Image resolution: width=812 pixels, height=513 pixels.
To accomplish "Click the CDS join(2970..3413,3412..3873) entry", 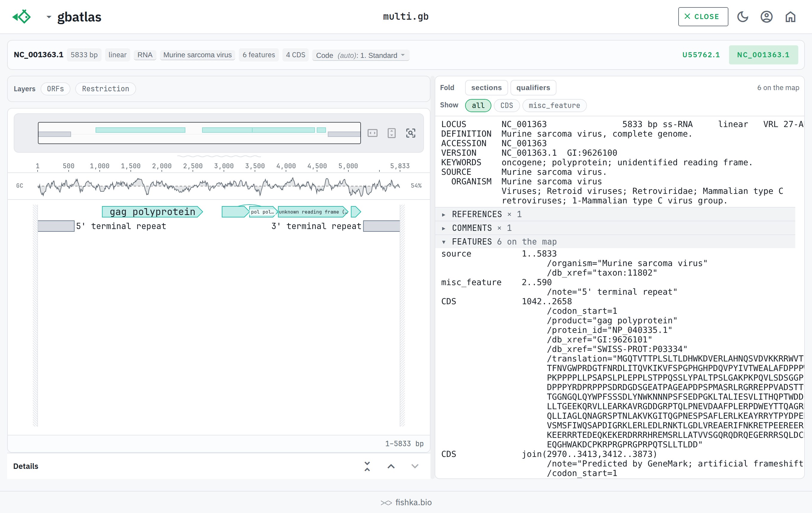I will point(549,454).
